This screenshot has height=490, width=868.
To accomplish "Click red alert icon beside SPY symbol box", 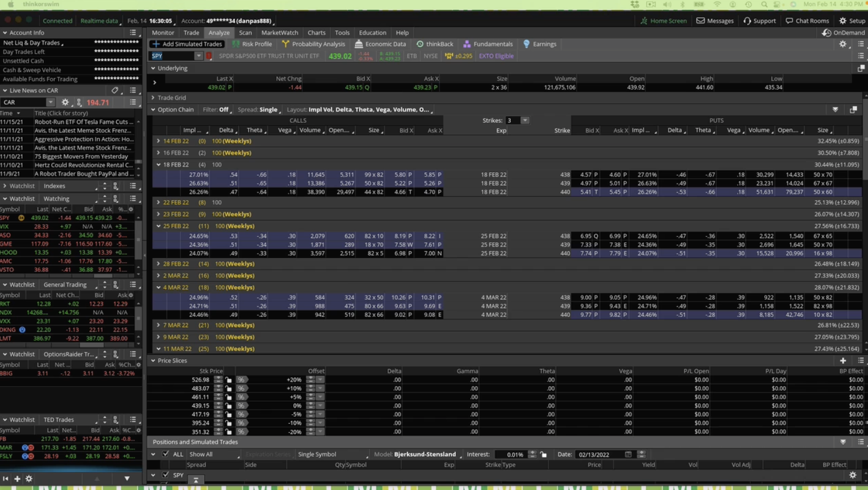I will pos(209,56).
